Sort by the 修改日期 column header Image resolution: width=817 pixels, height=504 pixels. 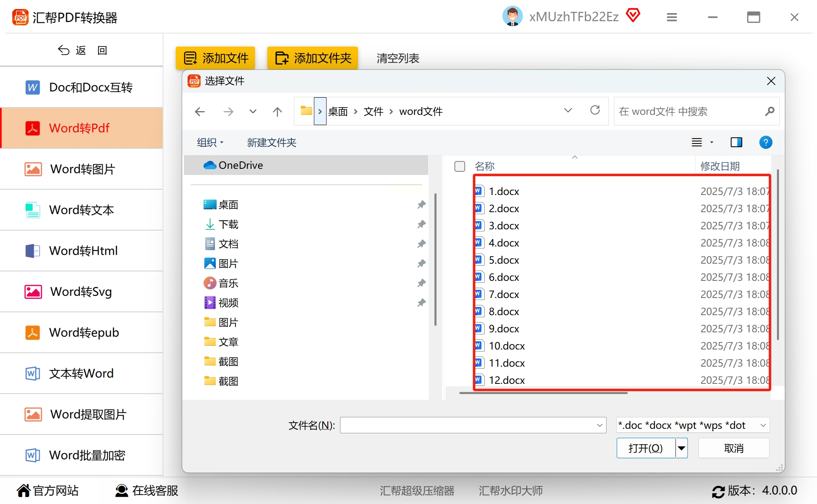pos(720,166)
